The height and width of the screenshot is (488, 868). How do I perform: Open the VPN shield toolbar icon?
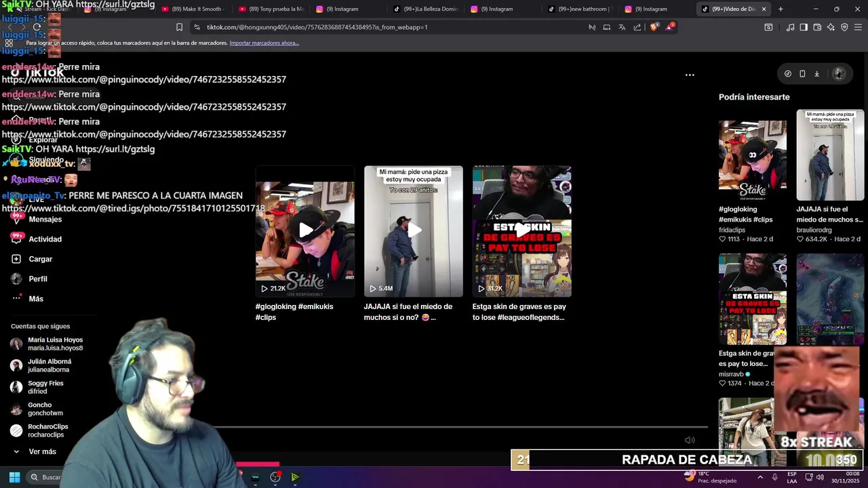click(844, 27)
